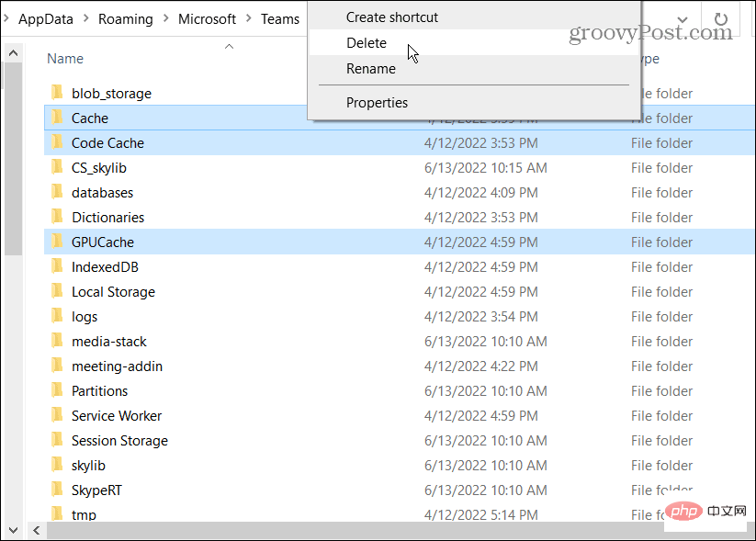This screenshot has width=756, height=541.
Task: Go to Teams in the breadcrumb
Action: click(x=280, y=18)
